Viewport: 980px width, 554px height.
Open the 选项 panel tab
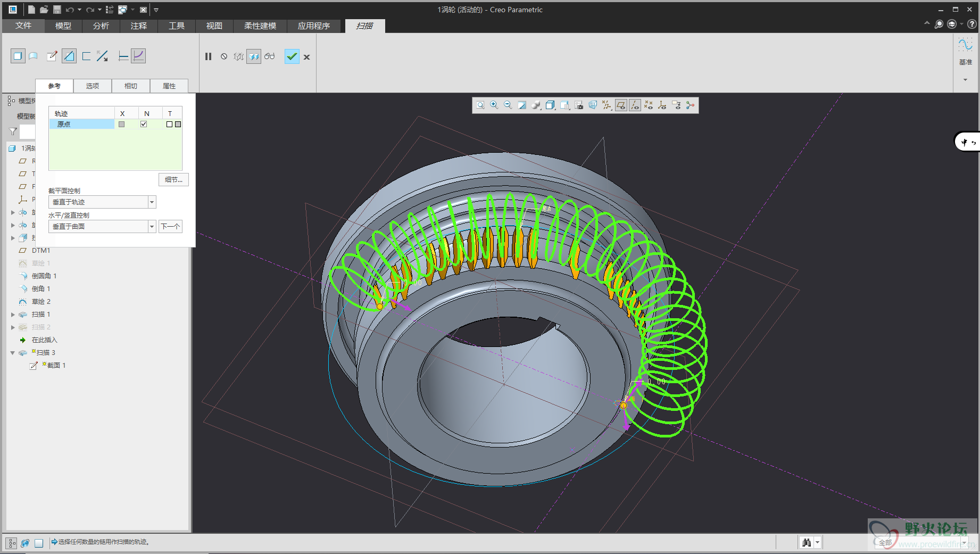93,86
